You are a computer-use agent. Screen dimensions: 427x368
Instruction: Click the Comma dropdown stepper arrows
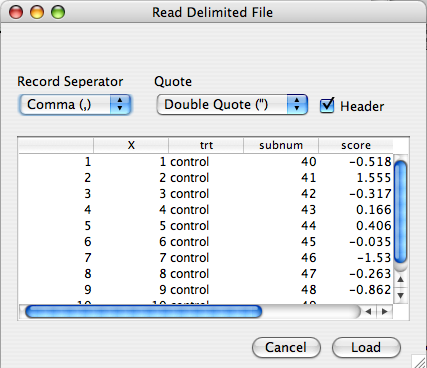click(x=120, y=105)
